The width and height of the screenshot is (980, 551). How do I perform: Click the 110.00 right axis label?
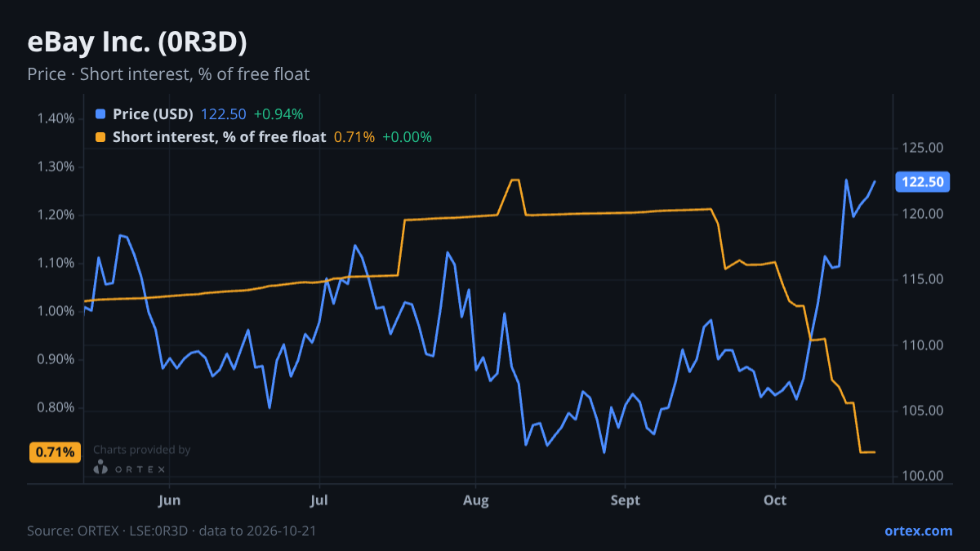click(923, 345)
